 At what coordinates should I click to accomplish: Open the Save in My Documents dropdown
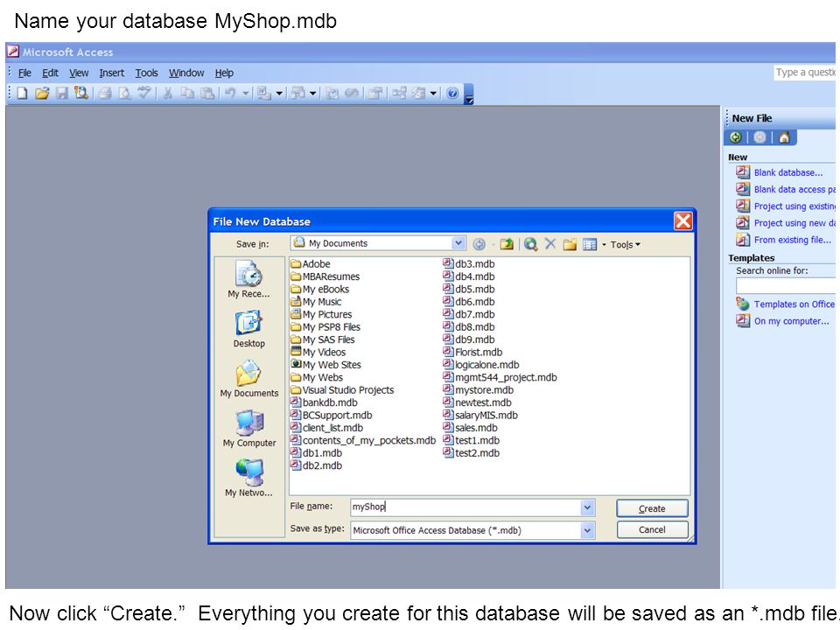[x=458, y=243]
